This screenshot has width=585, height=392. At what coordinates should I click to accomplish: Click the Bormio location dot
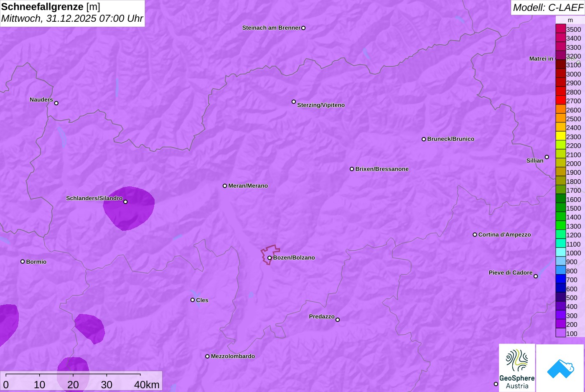[23, 262]
